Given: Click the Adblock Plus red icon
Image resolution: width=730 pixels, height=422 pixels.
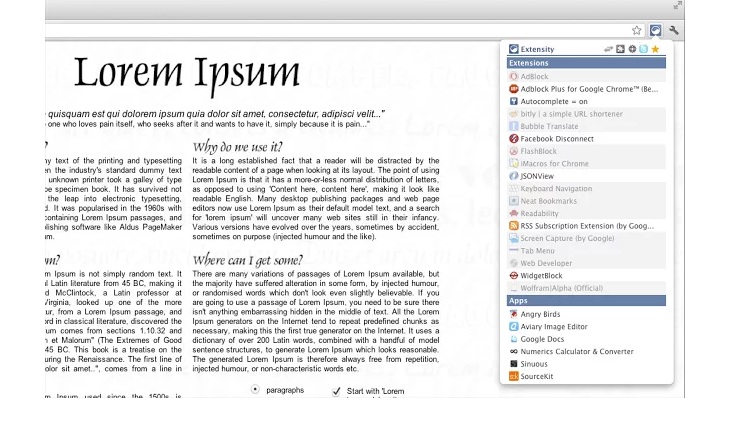Looking at the screenshot, I should pos(514,89).
